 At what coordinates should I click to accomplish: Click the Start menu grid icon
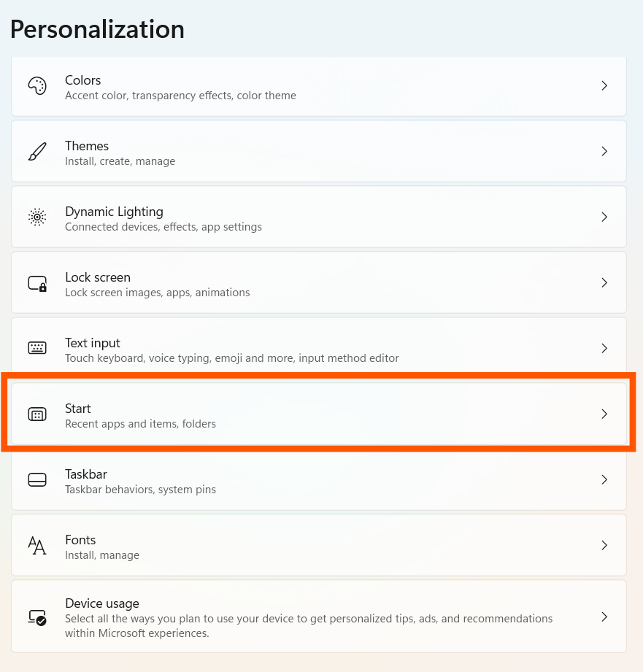pos(37,414)
